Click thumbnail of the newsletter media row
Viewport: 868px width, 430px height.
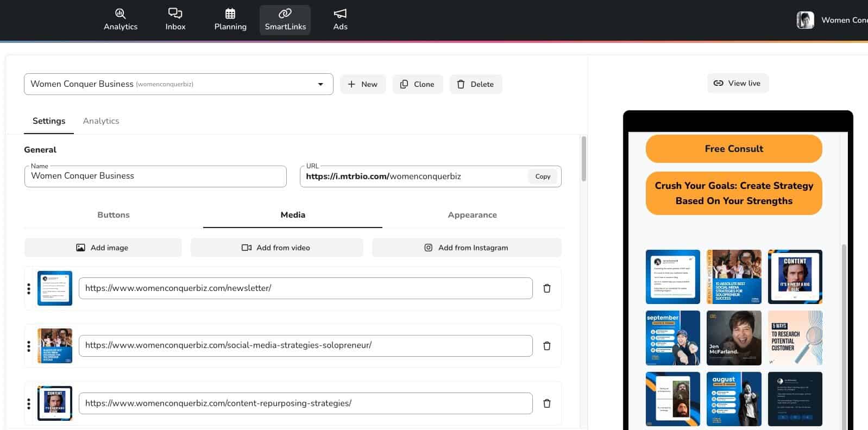click(x=55, y=288)
